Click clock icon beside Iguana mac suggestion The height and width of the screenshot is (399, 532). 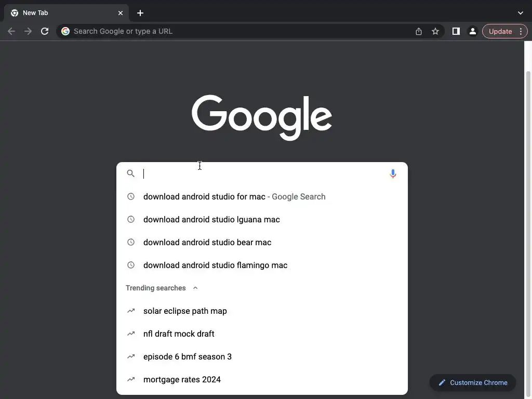(x=130, y=219)
